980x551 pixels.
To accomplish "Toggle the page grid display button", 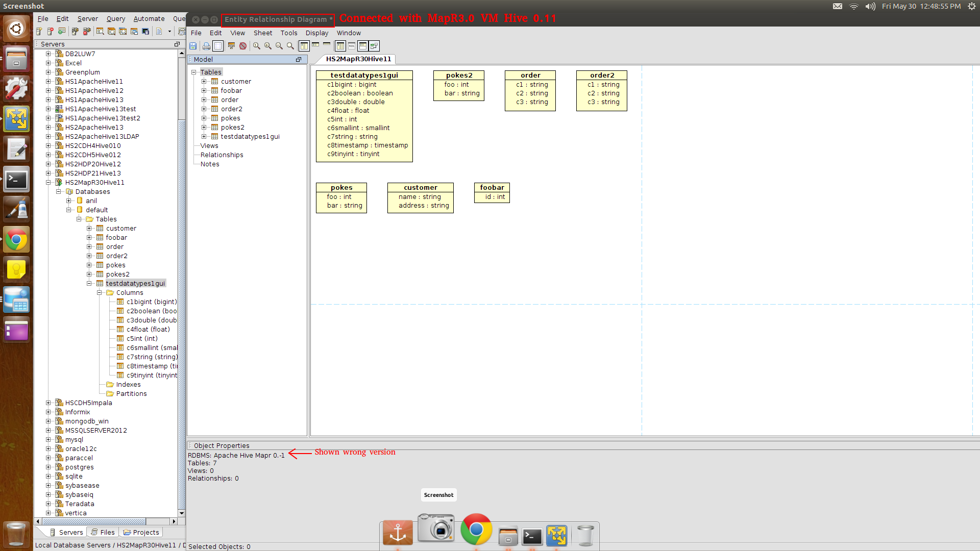I will (x=218, y=46).
